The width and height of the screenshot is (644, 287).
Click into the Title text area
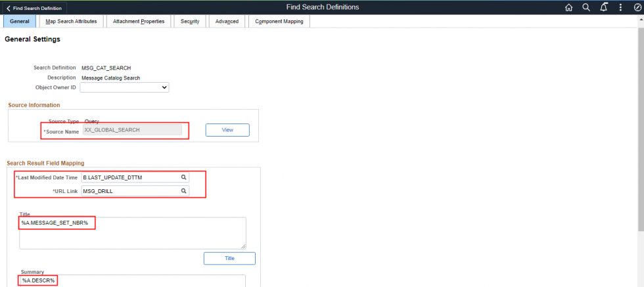(x=133, y=232)
